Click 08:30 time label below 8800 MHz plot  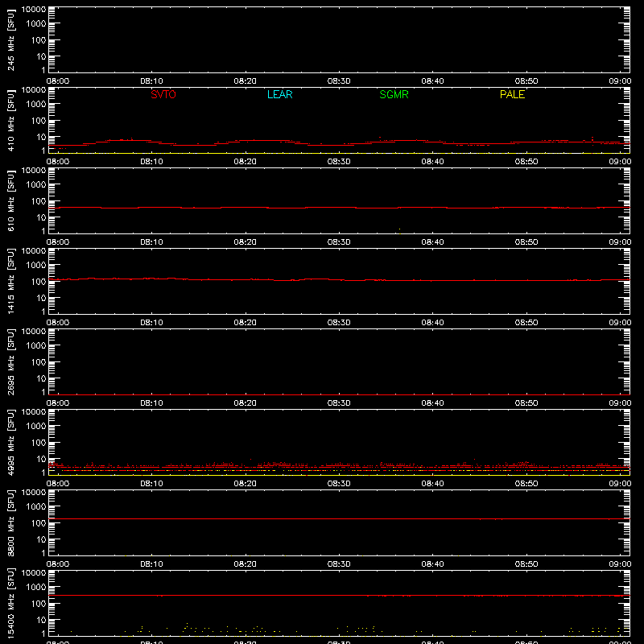pos(339,564)
